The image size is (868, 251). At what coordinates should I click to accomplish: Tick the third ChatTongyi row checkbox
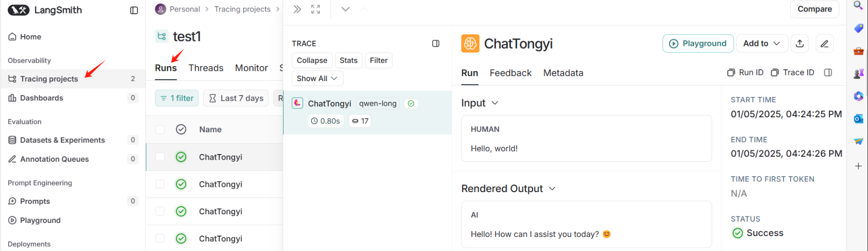160,211
